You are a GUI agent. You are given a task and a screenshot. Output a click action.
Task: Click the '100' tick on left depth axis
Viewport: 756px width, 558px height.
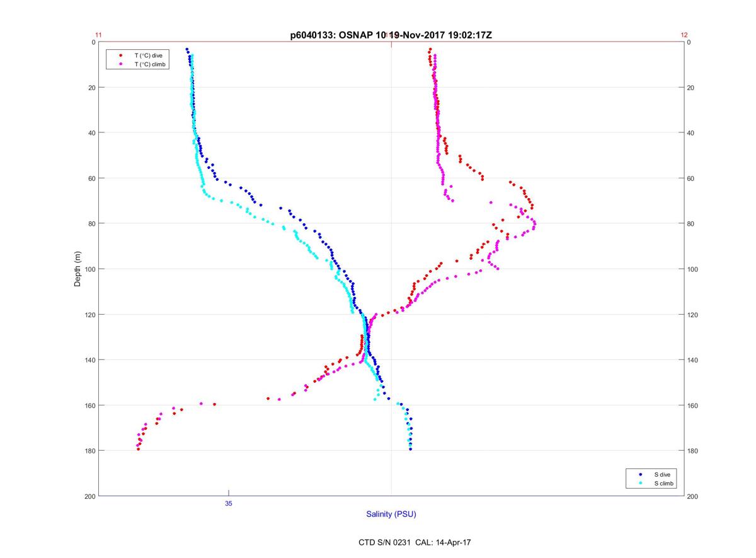(89, 269)
